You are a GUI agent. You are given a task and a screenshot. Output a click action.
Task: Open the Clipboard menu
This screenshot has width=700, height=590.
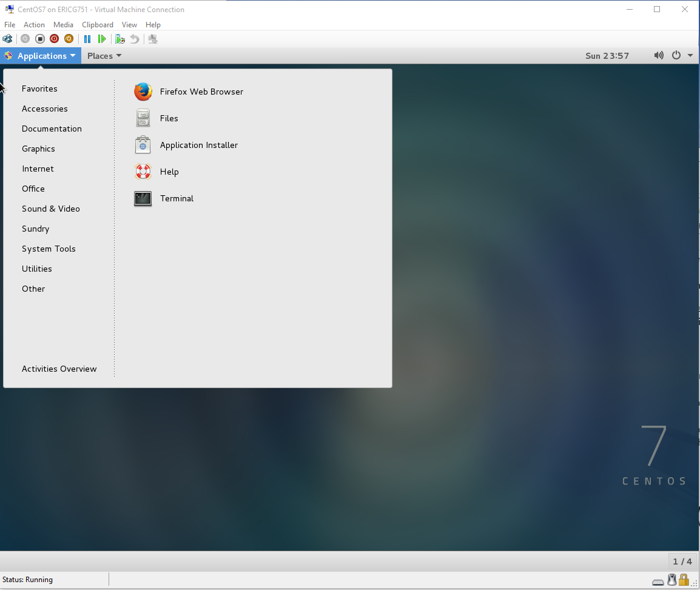[x=97, y=24]
